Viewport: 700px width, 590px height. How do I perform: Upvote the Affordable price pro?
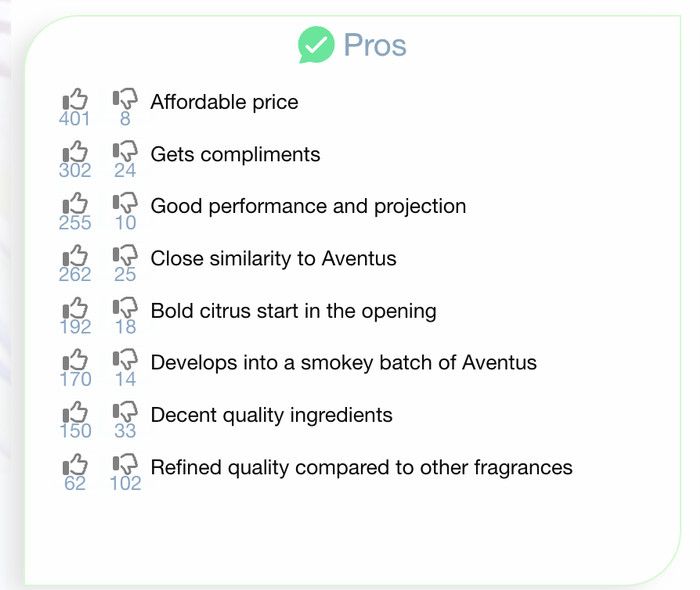click(75, 99)
